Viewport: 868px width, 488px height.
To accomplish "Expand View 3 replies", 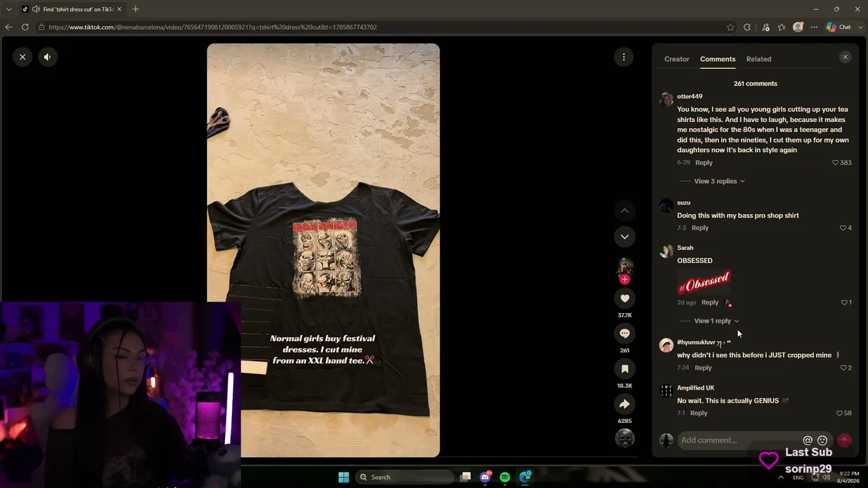I will 719,181.
